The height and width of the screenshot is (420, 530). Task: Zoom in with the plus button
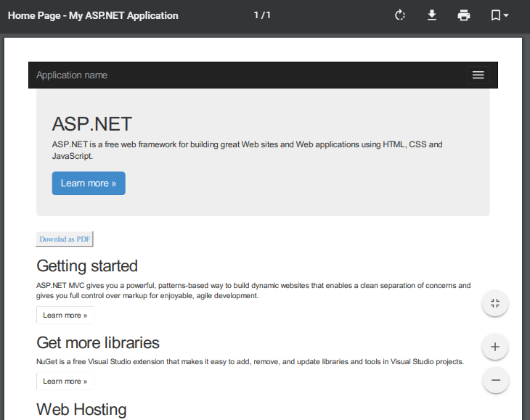pyautogui.click(x=495, y=347)
